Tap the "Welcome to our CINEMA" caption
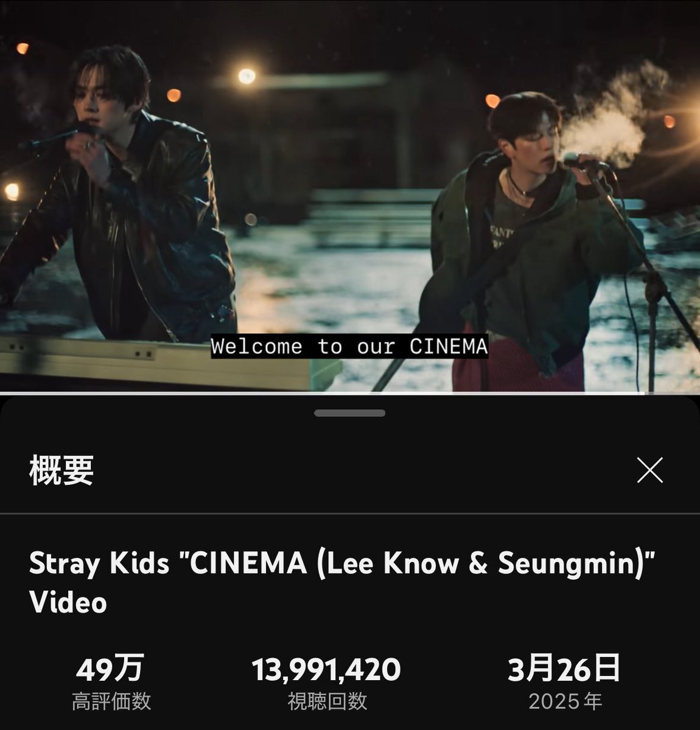 349,347
